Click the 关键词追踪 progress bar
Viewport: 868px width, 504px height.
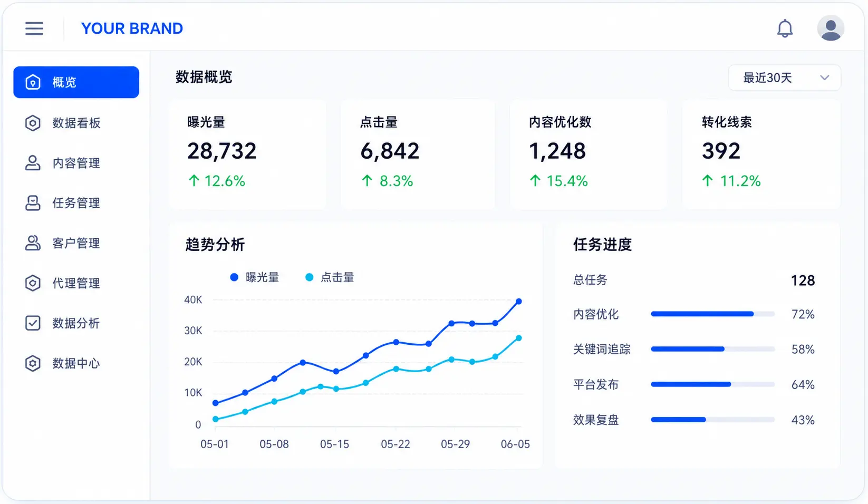point(713,349)
